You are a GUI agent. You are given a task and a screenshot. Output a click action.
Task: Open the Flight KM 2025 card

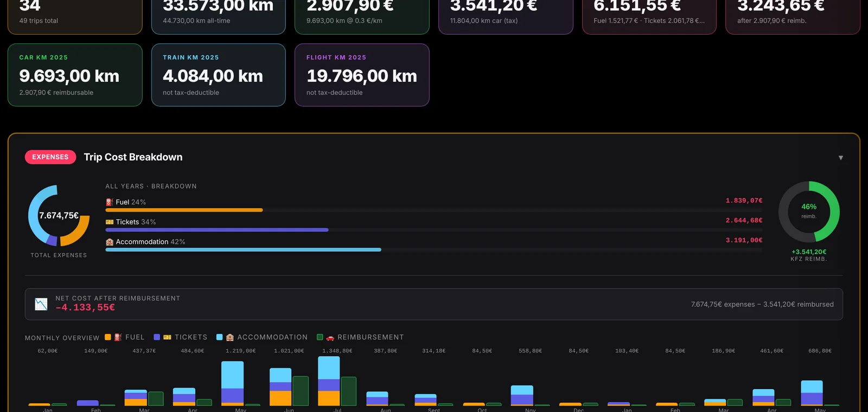362,75
